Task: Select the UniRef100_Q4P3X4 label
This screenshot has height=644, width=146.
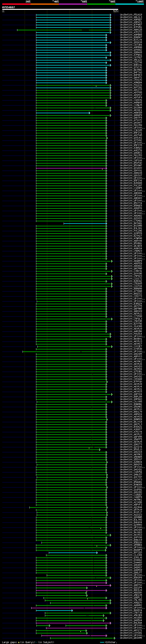Action: [x=131, y=394]
